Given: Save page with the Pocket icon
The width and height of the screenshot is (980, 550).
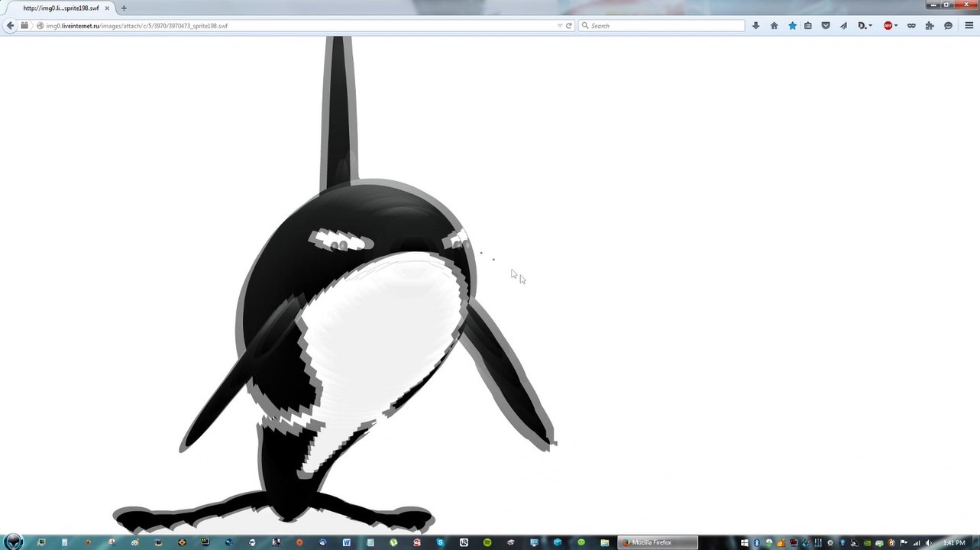Looking at the screenshot, I should [826, 25].
